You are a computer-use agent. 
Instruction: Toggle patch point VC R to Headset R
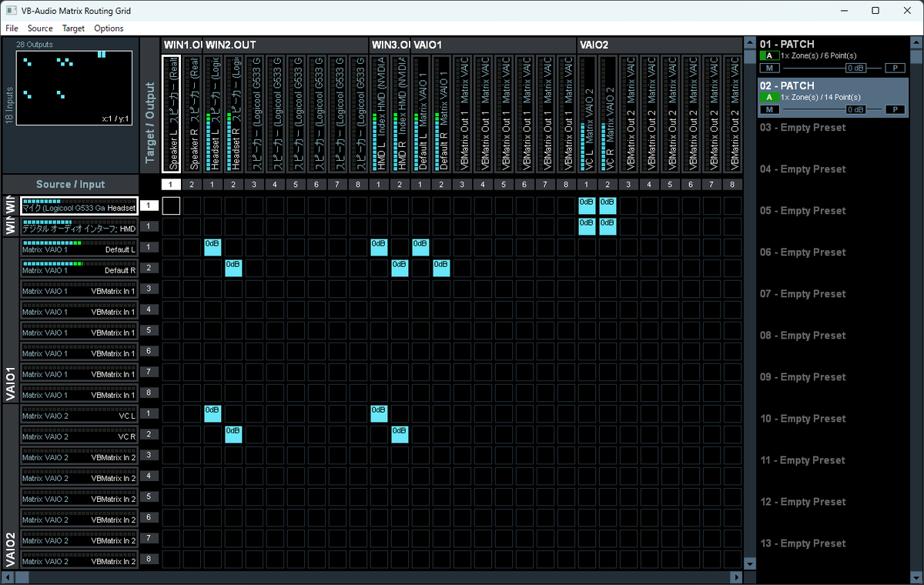[233, 434]
